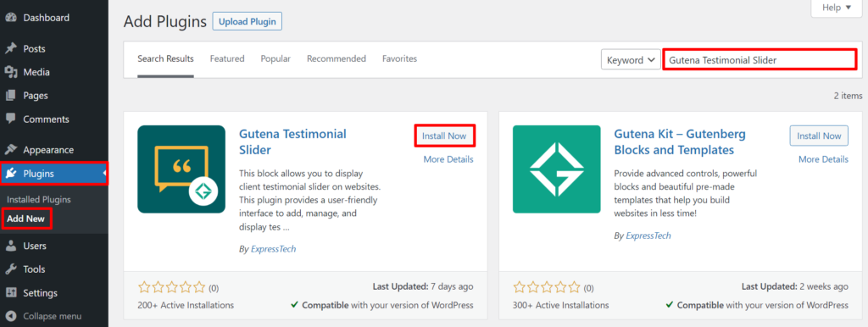868x327 pixels.
Task: Switch to the Popular tab
Action: point(275,58)
